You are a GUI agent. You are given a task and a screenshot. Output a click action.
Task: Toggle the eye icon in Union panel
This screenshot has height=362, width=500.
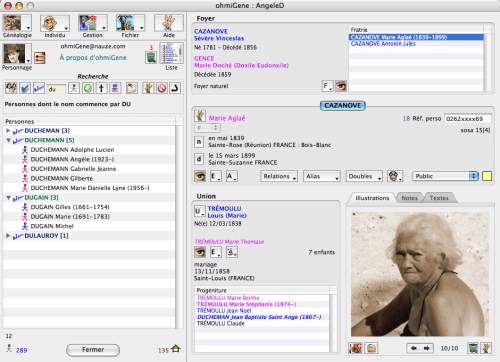click(x=200, y=252)
